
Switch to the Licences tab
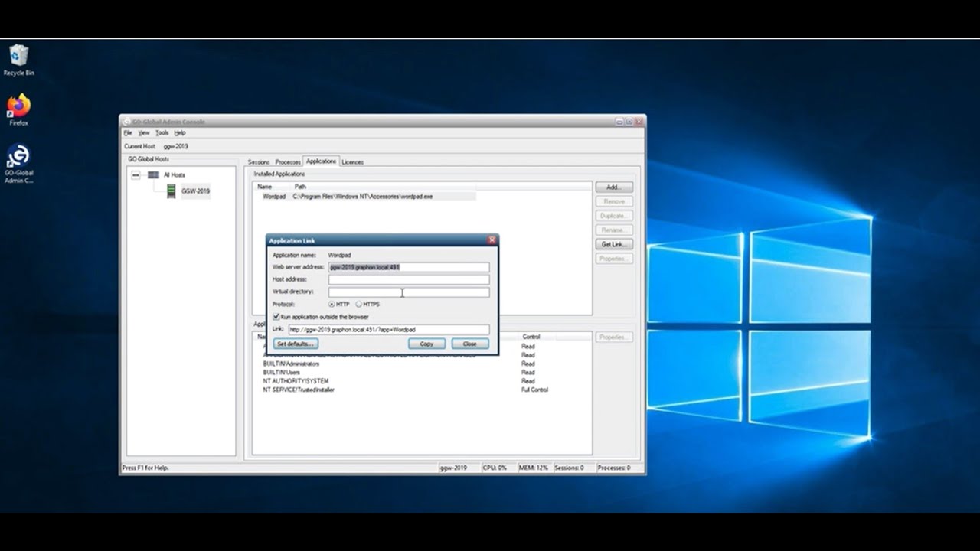[352, 162]
